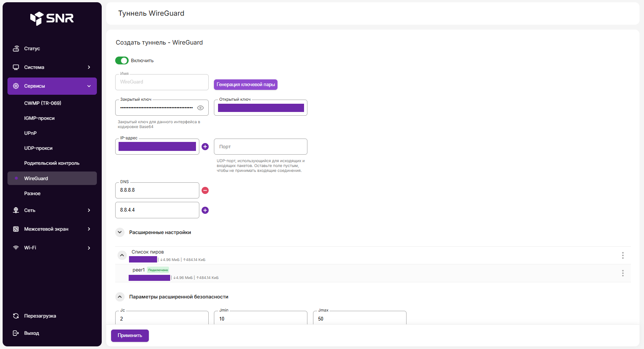Click the Перезагрузка reboot icon item
Screen dimensions: 644x349
16,316
